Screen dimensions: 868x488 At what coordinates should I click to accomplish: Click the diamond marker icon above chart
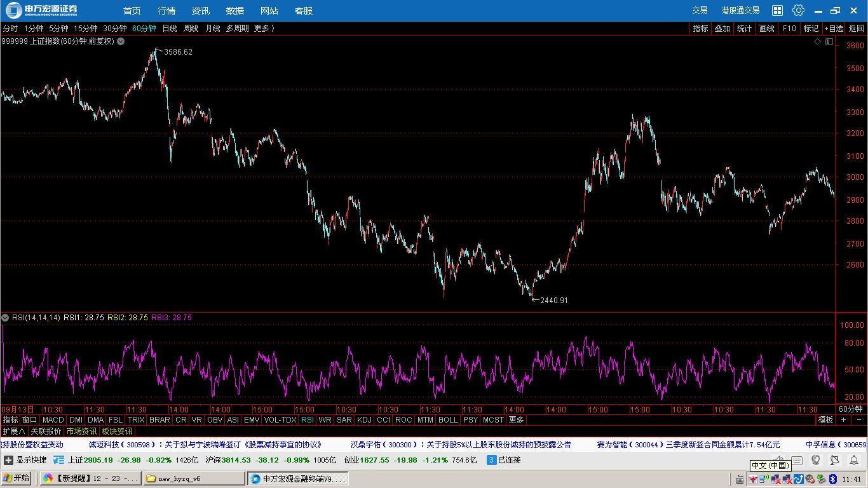click(818, 41)
